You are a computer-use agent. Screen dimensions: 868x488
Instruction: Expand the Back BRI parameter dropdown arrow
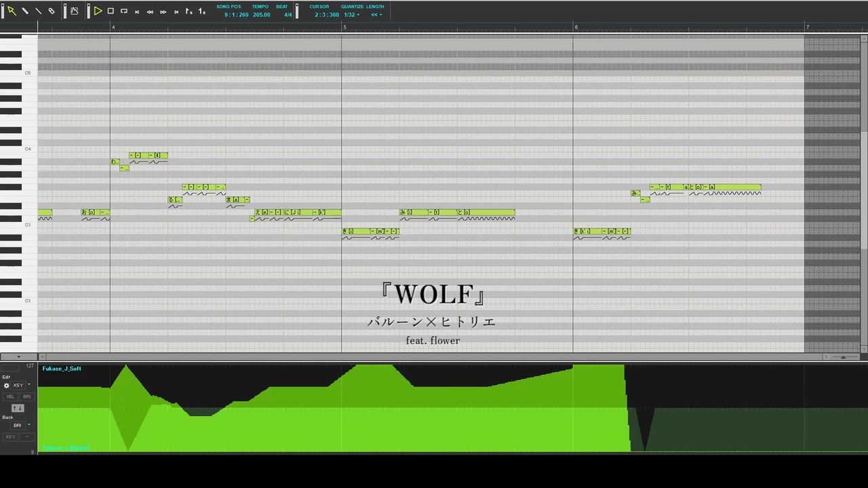pyautogui.click(x=29, y=425)
